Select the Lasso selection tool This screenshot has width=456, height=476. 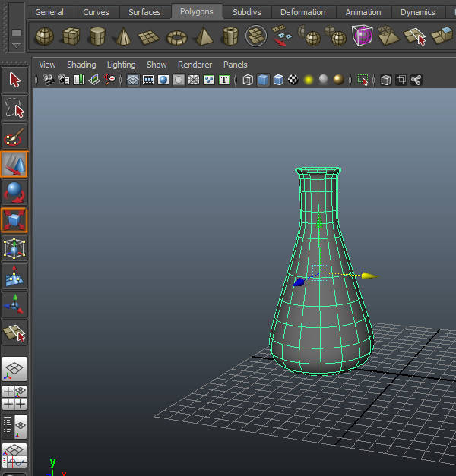[15, 108]
